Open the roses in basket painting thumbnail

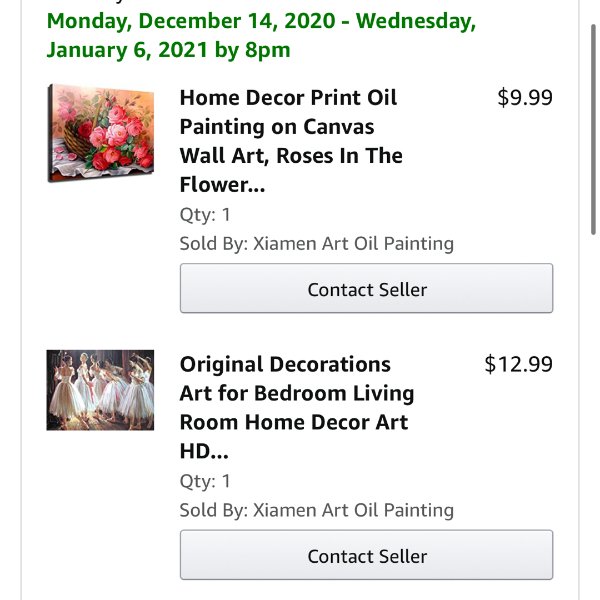tap(101, 133)
